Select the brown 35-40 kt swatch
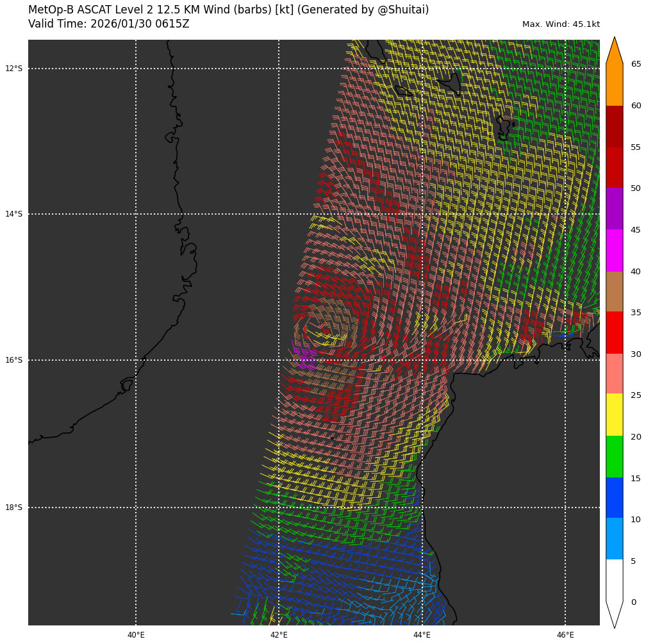Image resolution: width=646 pixels, height=644 pixels. tap(614, 292)
